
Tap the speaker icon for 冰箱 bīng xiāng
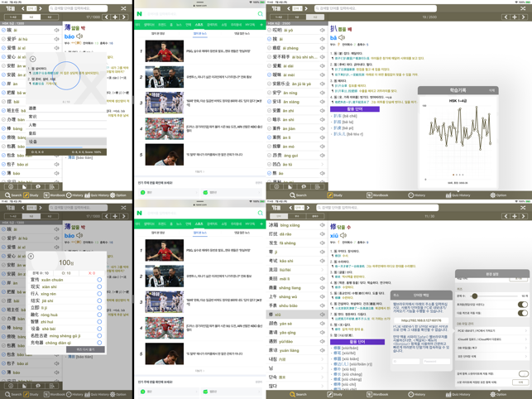322,225
